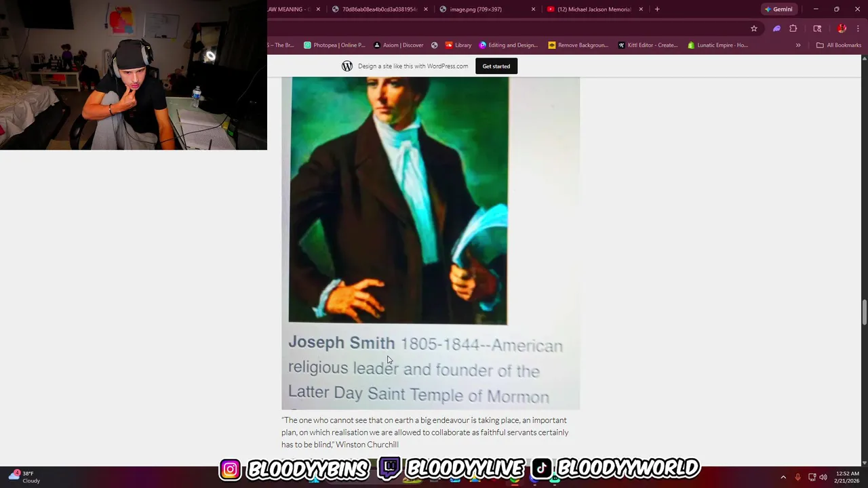Close the image.png tab

[533, 9]
